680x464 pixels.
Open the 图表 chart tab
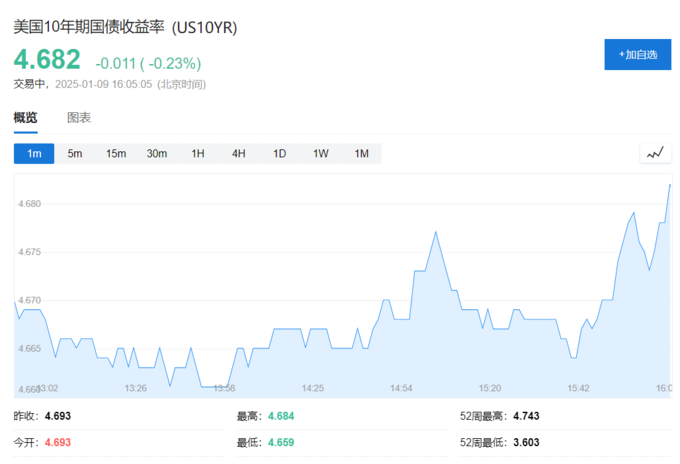(x=79, y=118)
